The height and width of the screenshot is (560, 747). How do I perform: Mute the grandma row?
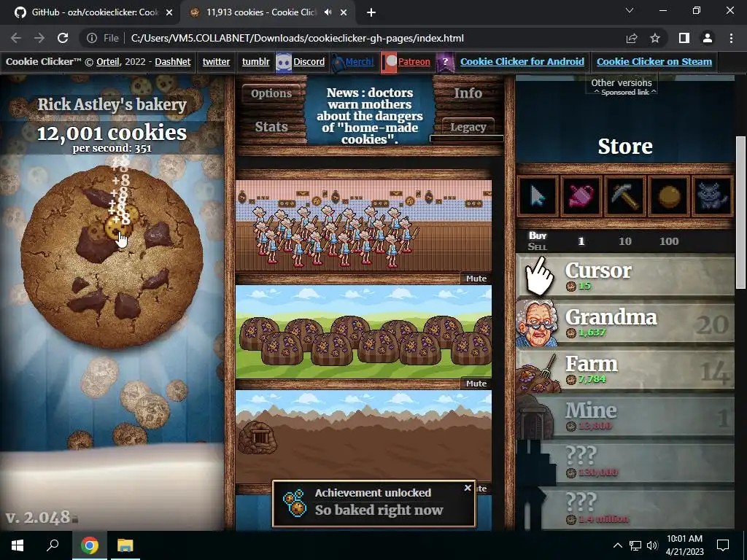pos(476,279)
